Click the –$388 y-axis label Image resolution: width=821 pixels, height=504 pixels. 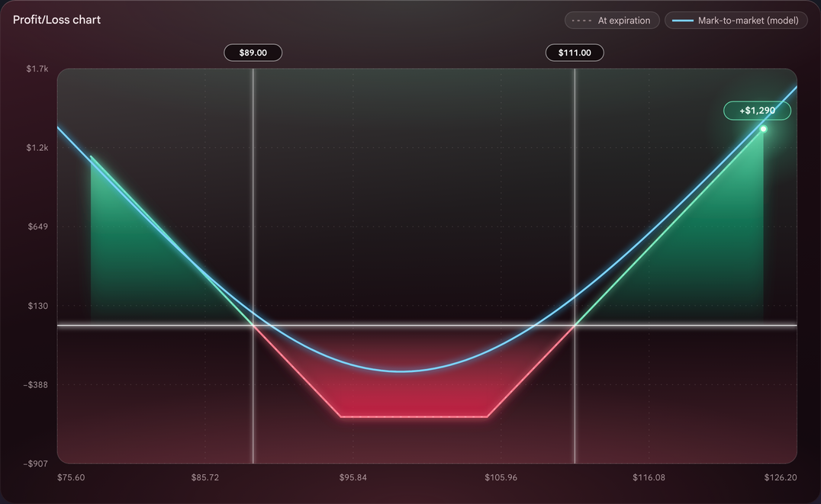36,385
